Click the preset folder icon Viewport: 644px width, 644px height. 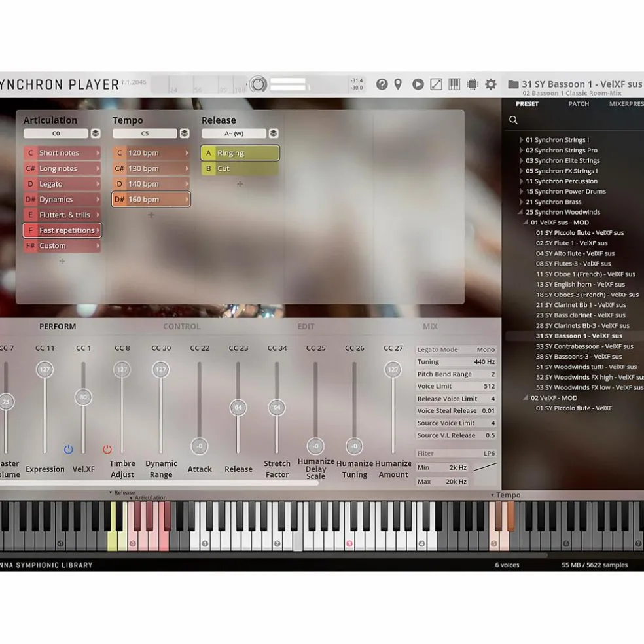[x=513, y=84]
